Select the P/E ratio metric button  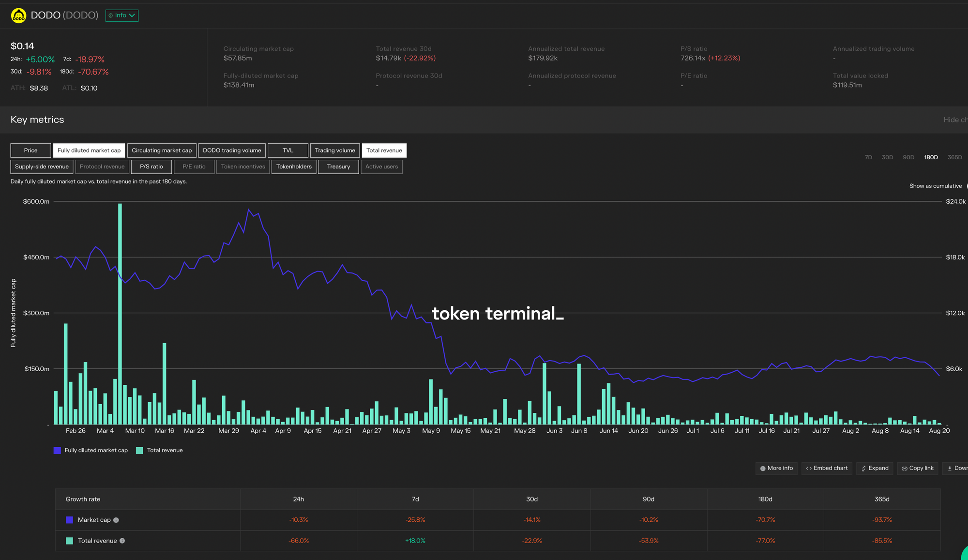pyautogui.click(x=194, y=166)
